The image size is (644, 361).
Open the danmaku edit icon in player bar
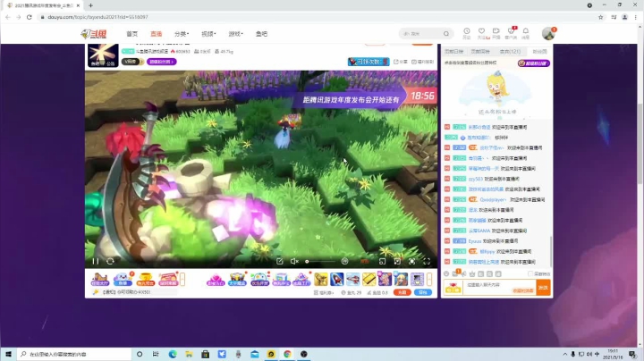pyautogui.click(x=280, y=261)
